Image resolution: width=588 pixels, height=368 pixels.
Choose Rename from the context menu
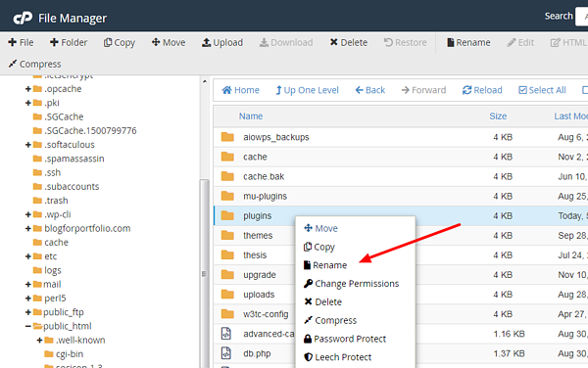325,265
